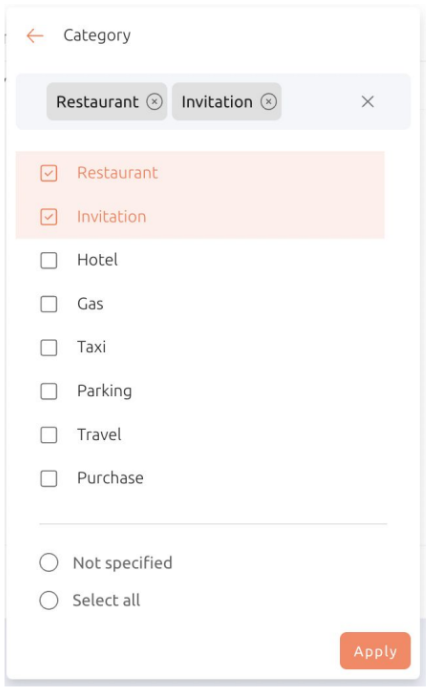This screenshot has height=688, width=437.
Task: Go back using the orange arrow
Action: click(35, 36)
